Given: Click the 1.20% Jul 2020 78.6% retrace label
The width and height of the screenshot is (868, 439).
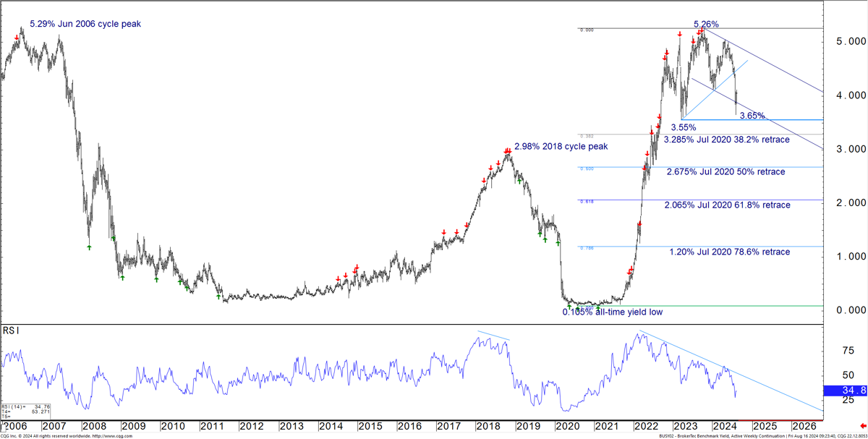Looking at the screenshot, I should pos(729,252).
